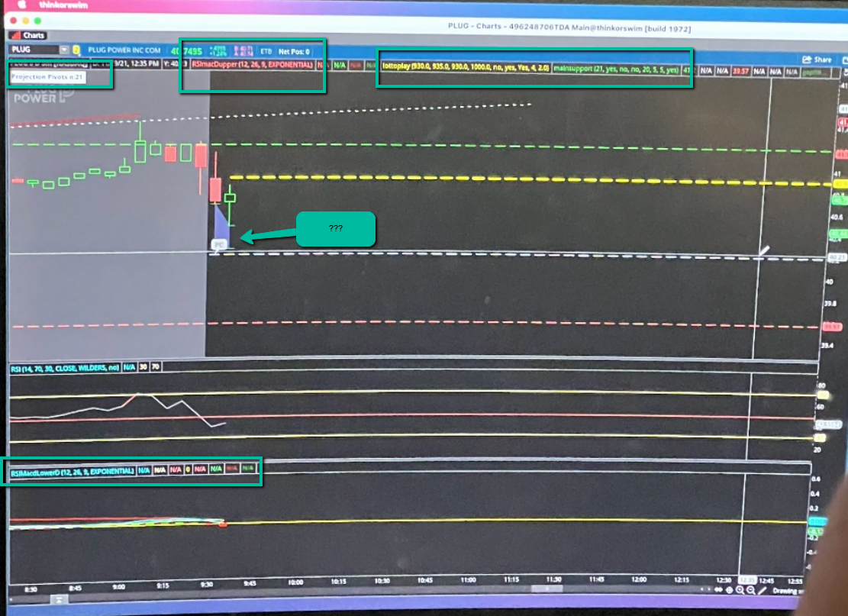Click RSI header value 30
Viewport: 848px width, 616px height.
click(x=143, y=366)
